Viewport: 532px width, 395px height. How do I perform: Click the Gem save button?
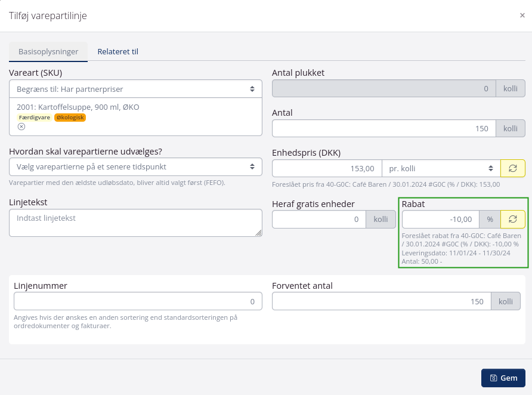(503, 378)
